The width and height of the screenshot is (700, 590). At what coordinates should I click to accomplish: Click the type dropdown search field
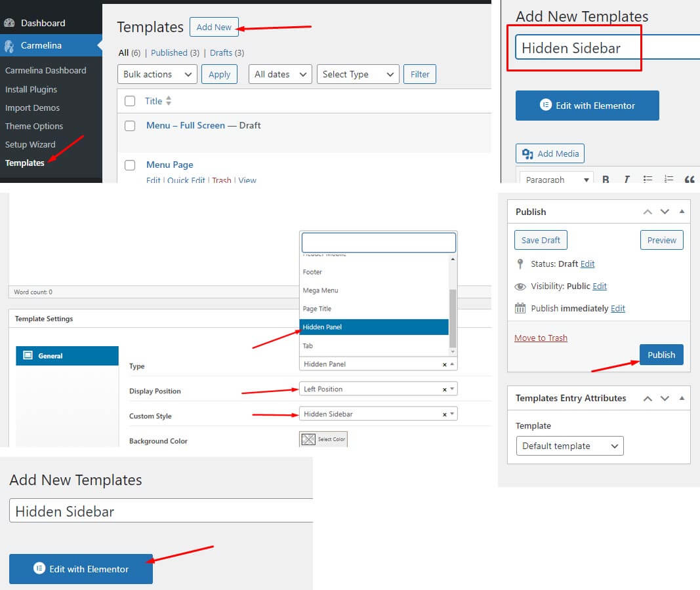point(379,242)
